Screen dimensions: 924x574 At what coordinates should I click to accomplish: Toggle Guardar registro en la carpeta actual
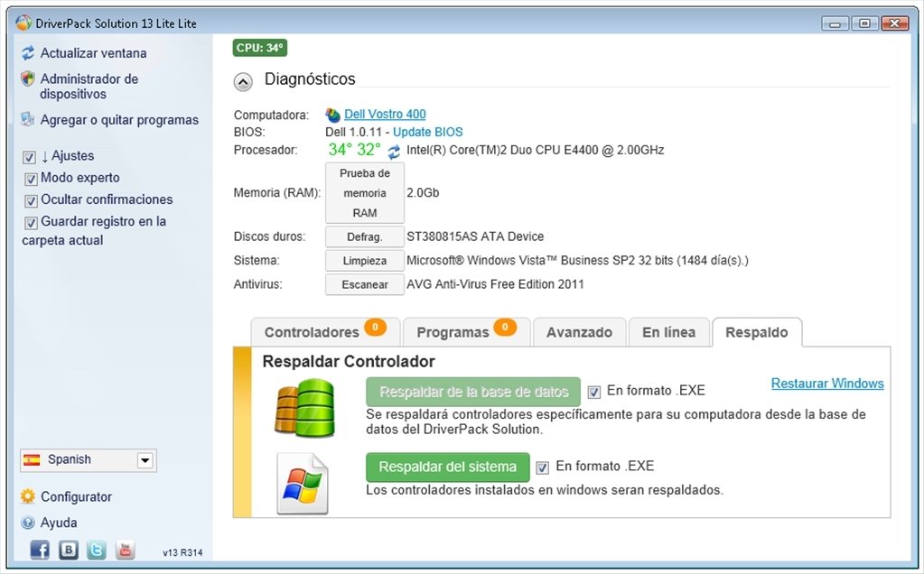32,223
